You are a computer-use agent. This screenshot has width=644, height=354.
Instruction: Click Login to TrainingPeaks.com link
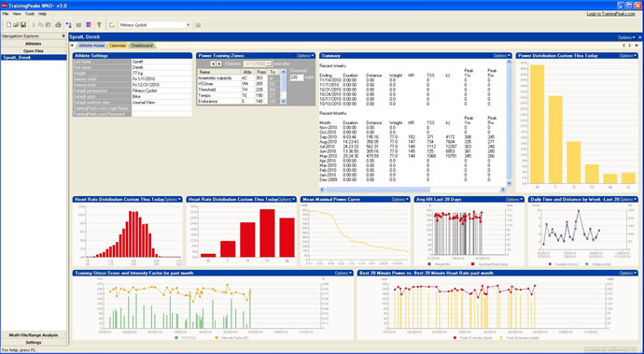(613, 14)
